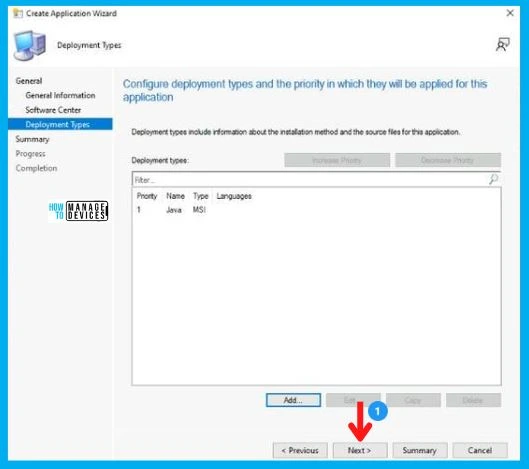Viewport: 529px width, 469px height.
Task: Select Progress step in sidebar
Action: point(30,154)
